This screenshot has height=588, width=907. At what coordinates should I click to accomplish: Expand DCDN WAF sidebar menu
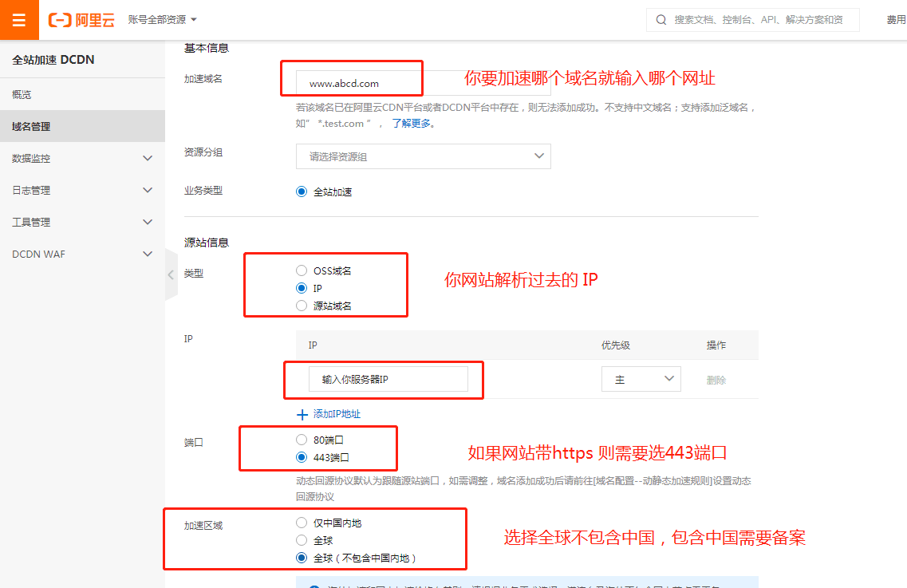coord(82,254)
